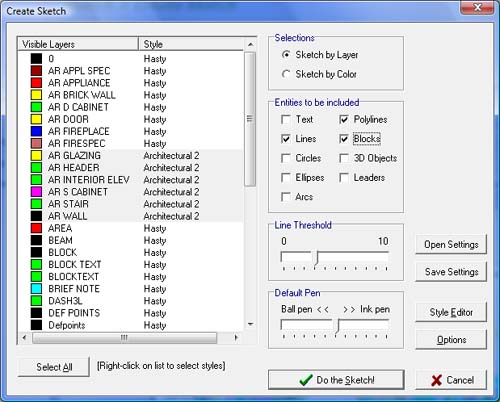Click cyan swatch for BRIEF NOTE
The width and height of the screenshot is (500, 402).
pyautogui.click(x=36, y=289)
